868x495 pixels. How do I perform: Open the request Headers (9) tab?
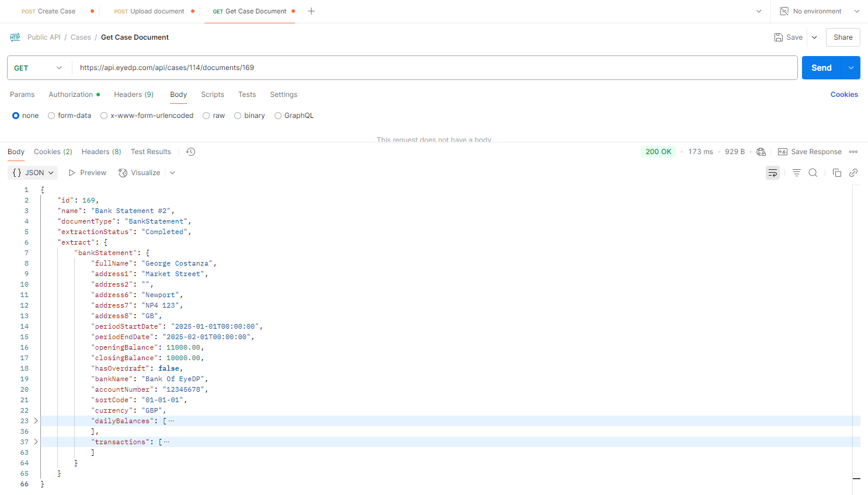tap(133, 95)
